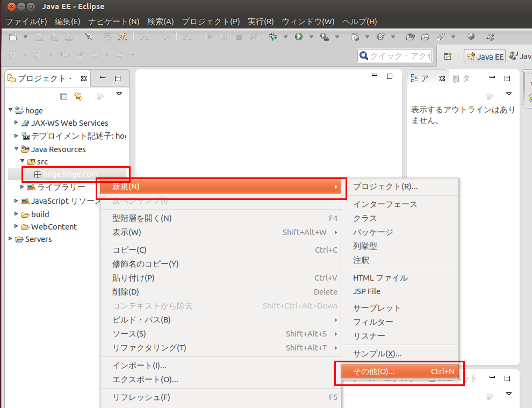Switch to the タ task list tab
Image resolution: width=532 pixels, height=408 pixels.
(x=462, y=78)
